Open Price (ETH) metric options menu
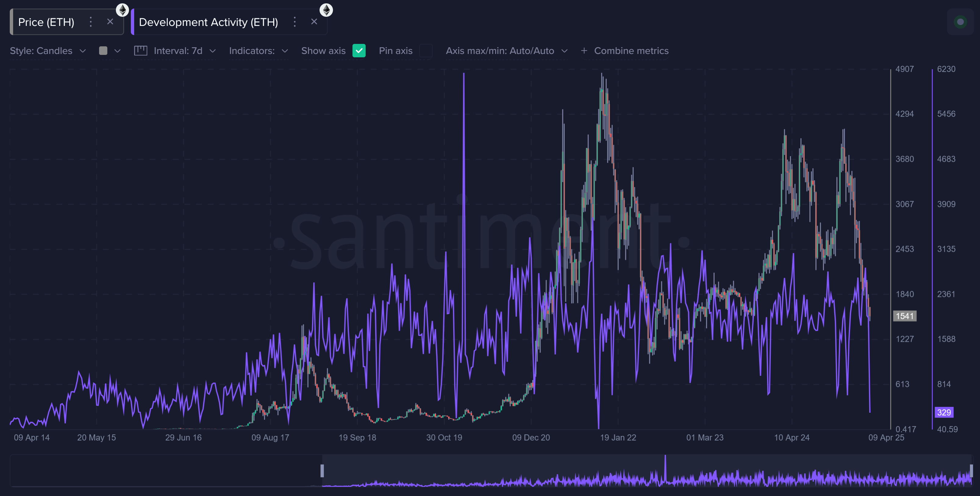Screen dimensions: 980x496 point(91,22)
